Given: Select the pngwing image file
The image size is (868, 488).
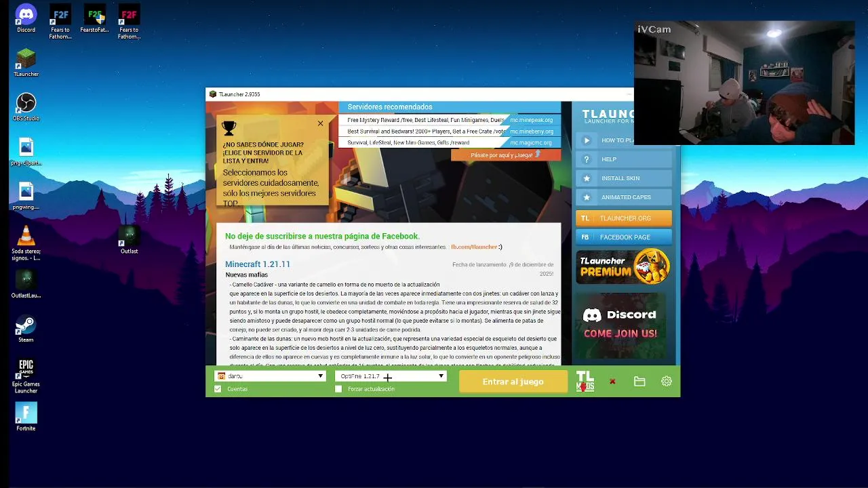Looking at the screenshot, I should [x=26, y=197].
